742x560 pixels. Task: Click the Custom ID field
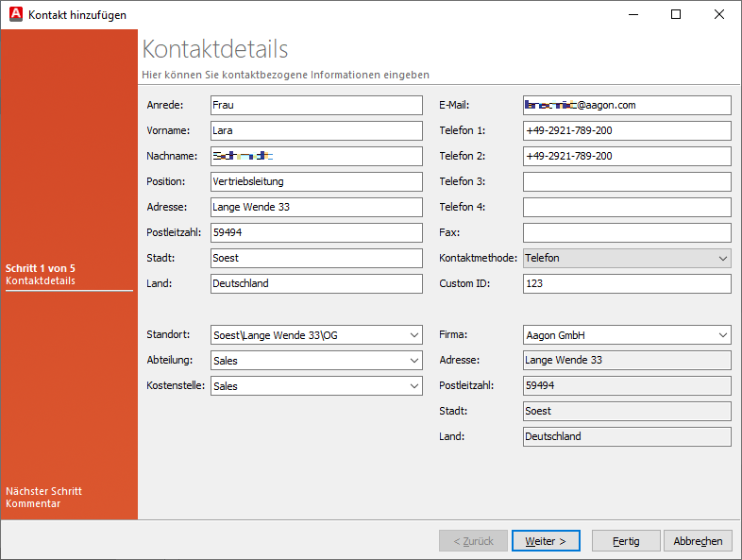627,283
